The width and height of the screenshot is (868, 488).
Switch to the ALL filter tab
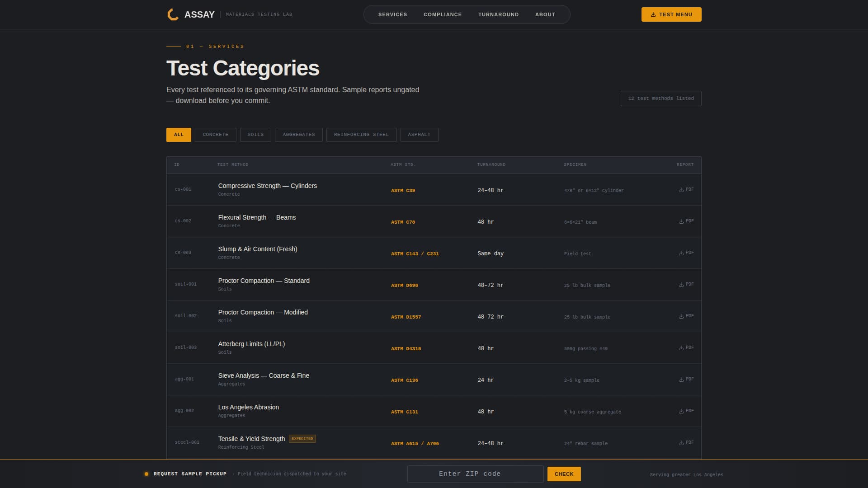pyautogui.click(x=178, y=135)
